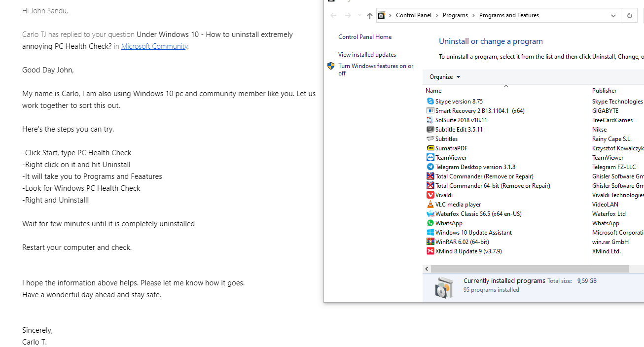
Task: Click the Waterfox Ltd publisher cell
Action: (x=609, y=213)
